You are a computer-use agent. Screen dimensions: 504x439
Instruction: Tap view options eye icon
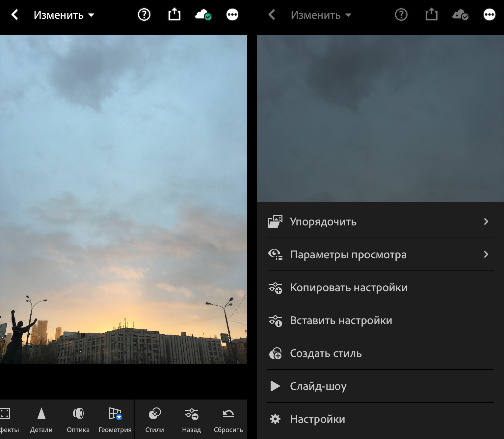pyautogui.click(x=275, y=254)
